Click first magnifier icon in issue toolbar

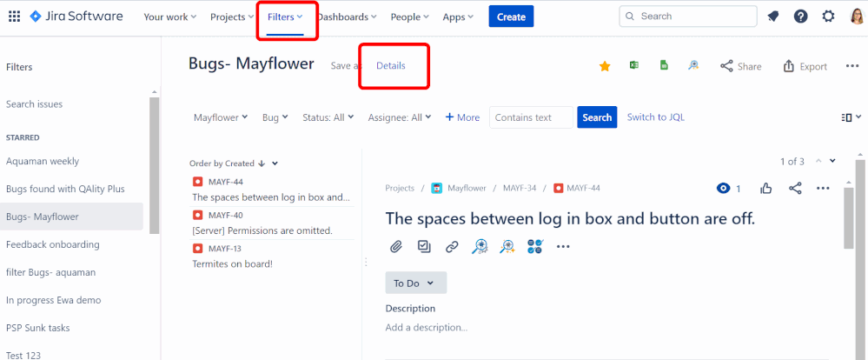tap(480, 246)
